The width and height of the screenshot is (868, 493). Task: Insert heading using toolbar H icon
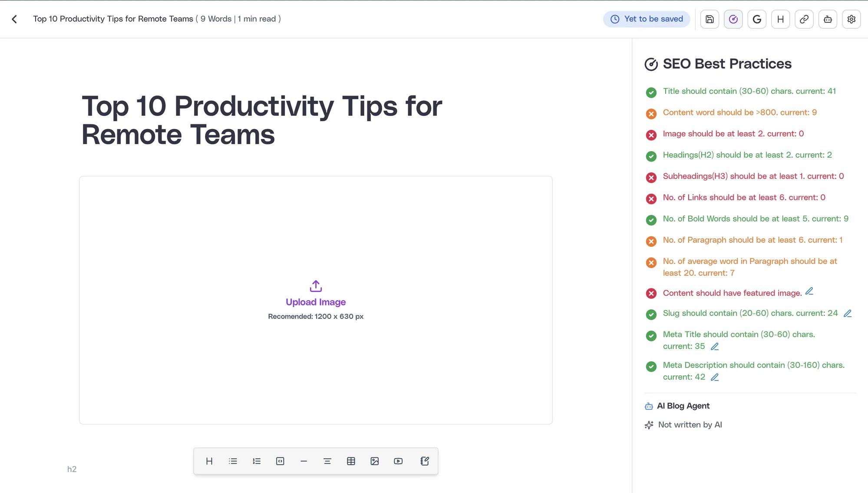(x=209, y=461)
